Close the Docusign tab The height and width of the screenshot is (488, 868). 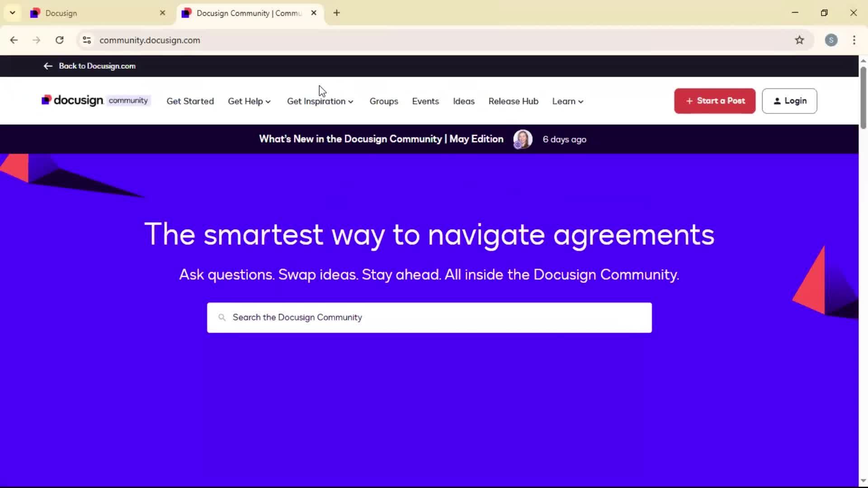pyautogui.click(x=163, y=13)
